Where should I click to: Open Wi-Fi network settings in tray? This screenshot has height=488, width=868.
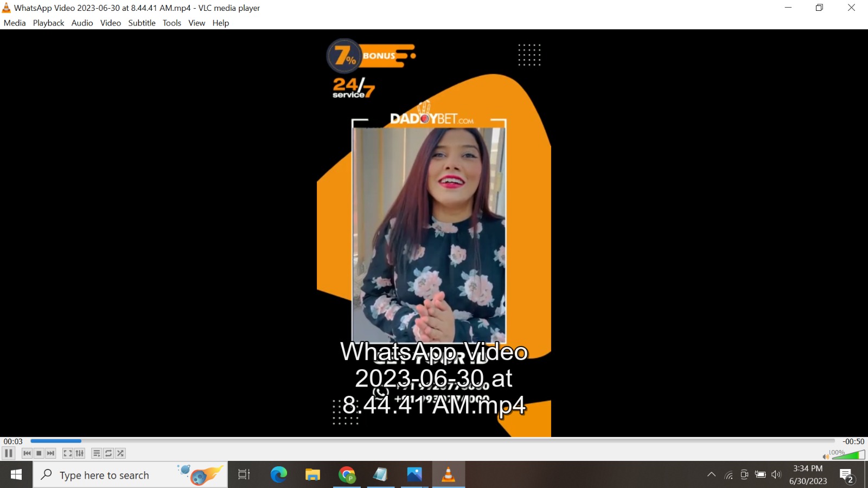729,476
